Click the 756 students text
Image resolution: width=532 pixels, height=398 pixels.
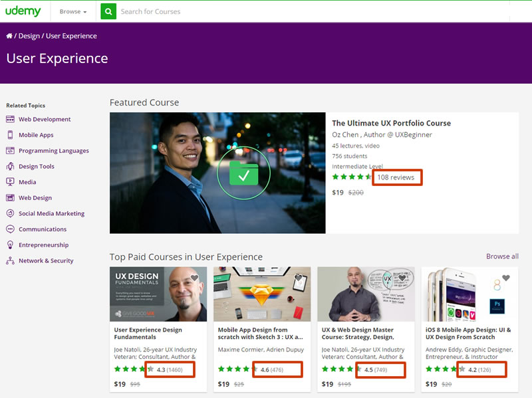point(350,156)
